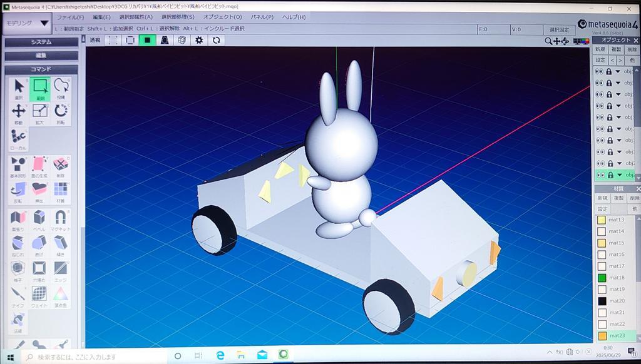This screenshot has width=641, height=364.
Task: Select the 面の生成 create face tool
Action: (39, 167)
